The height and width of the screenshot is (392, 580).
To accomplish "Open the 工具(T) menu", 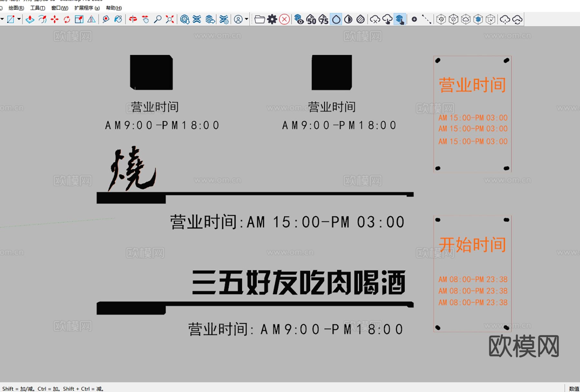I will [x=38, y=8].
